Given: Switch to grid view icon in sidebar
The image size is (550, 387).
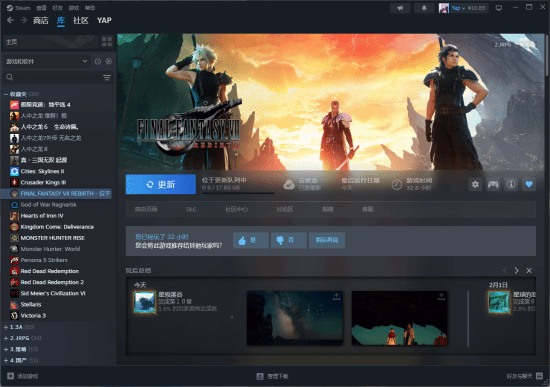Looking at the screenshot, I should [x=107, y=42].
